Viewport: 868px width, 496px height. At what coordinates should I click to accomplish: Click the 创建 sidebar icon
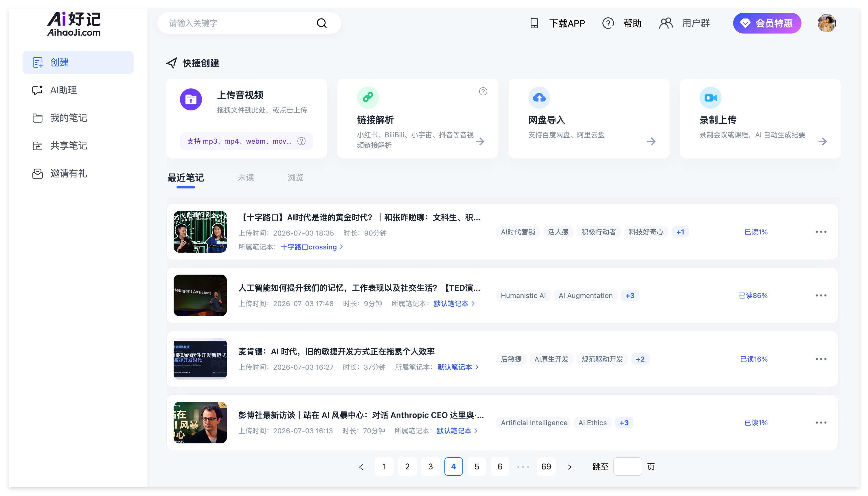pyautogui.click(x=38, y=63)
